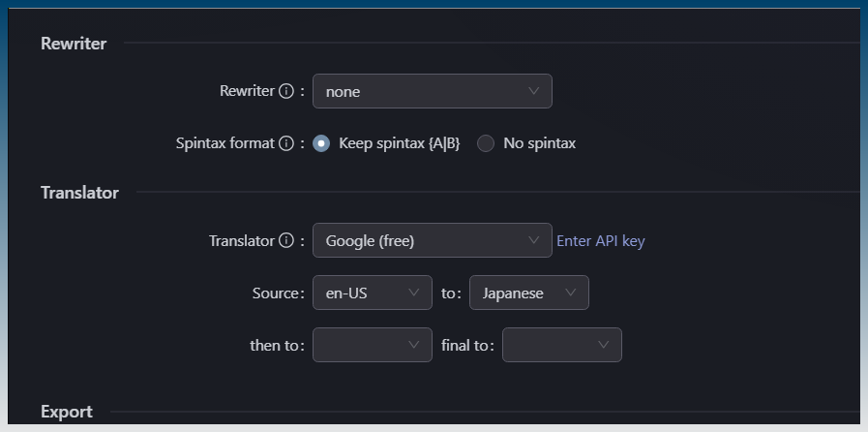Image resolution: width=868 pixels, height=432 pixels.
Task: Open the empty 'final to' language dropdown
Action: (561, 345)
